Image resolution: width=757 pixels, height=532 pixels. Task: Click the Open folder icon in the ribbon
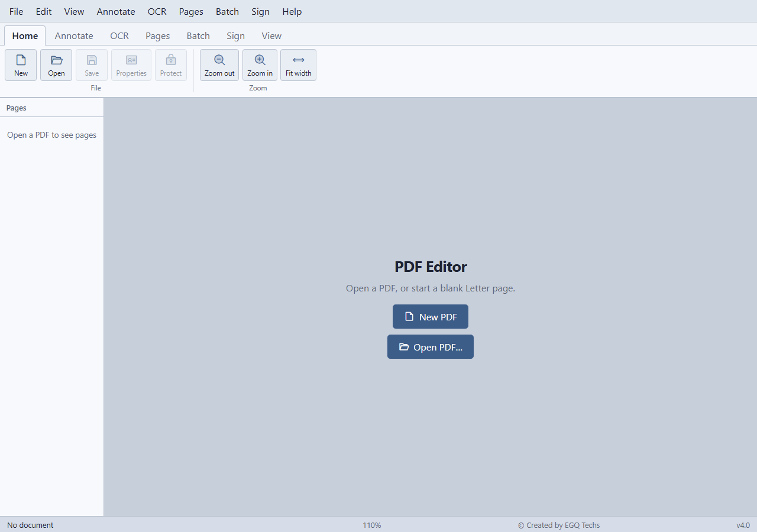(x=56, y=65)
